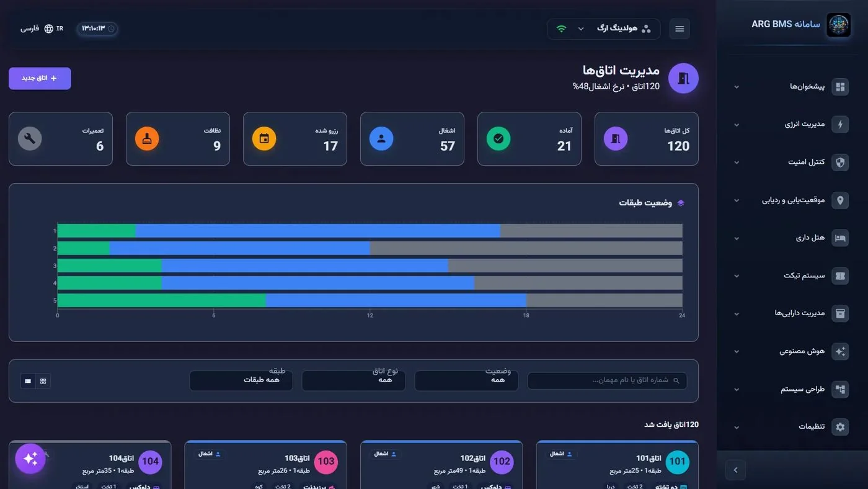
Task: Click the orange broom icon on نظافت card
Action: point(147,139)
